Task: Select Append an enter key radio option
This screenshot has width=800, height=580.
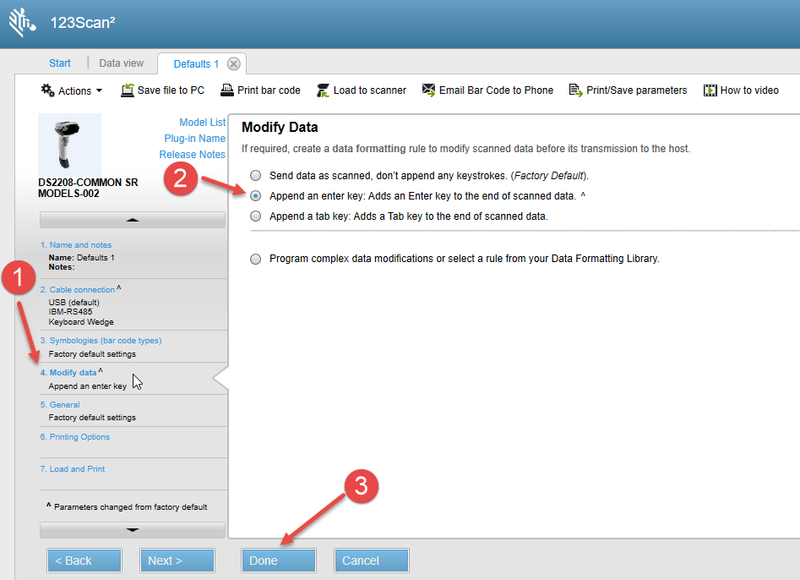Action: tap(256, 196)
